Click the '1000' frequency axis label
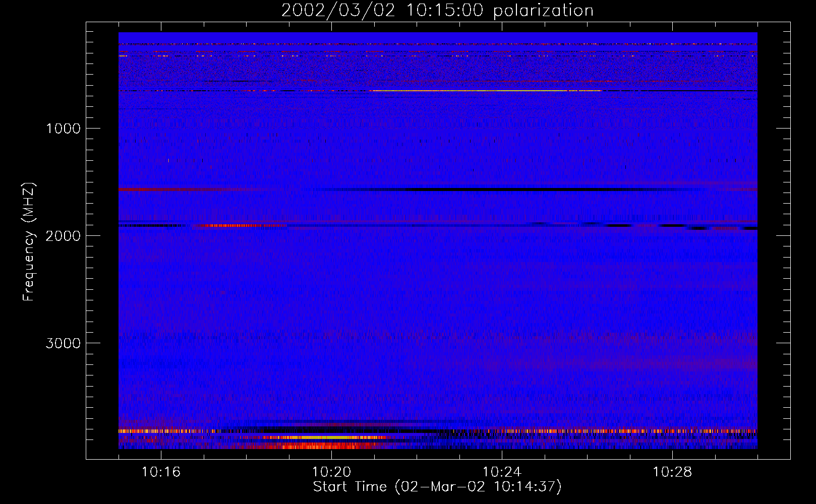816x504 pixels. pyautogui.click(x=63, y=129)
